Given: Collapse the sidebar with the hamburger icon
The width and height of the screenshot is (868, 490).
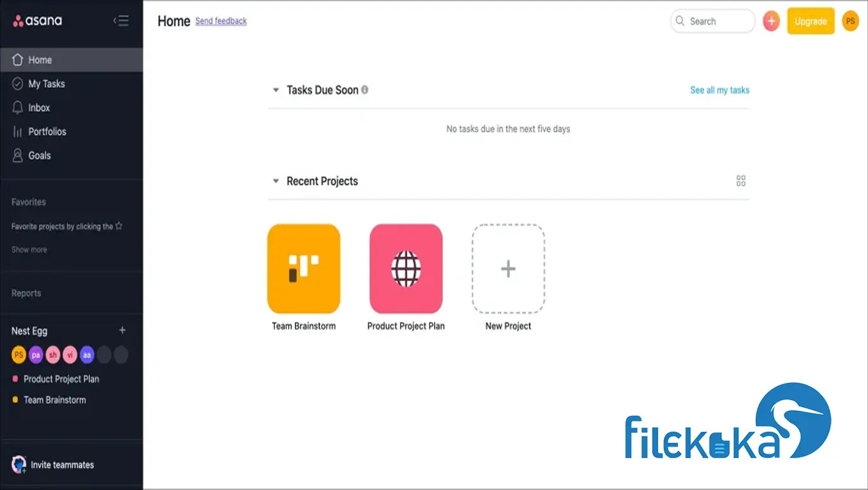Looking at the screenshot, I should (121, 20).
